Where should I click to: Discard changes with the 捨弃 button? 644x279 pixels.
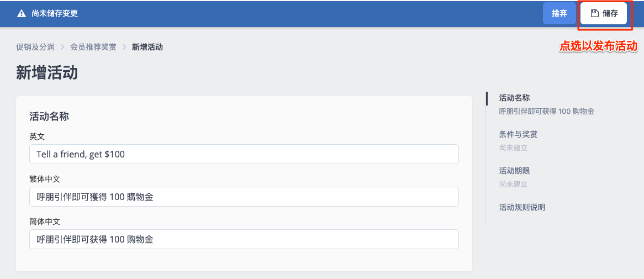[559, 13]
